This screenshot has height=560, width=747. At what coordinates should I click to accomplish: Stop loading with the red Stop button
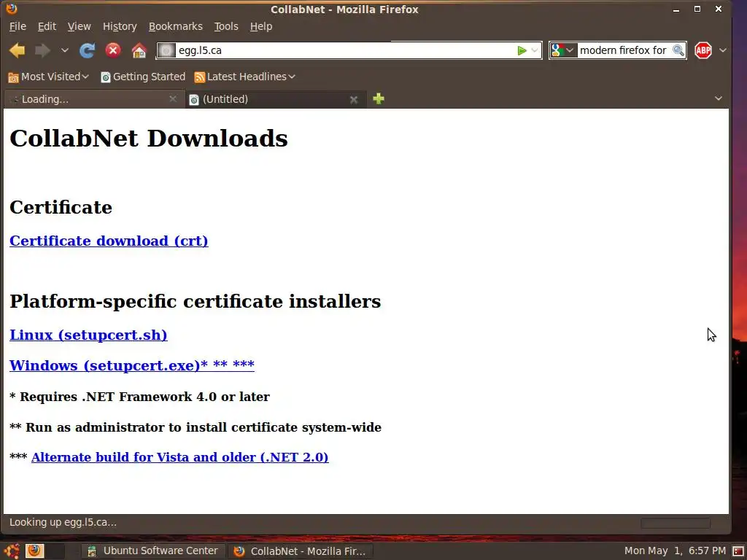tap(113, 50)
